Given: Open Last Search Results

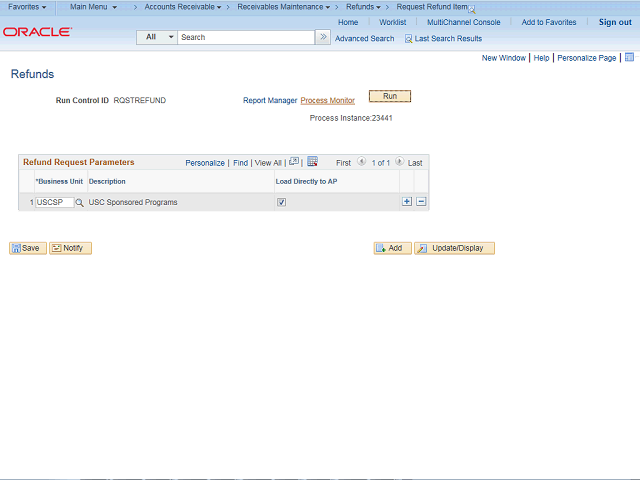Looking at the screenshot, I should click(444, 39).
